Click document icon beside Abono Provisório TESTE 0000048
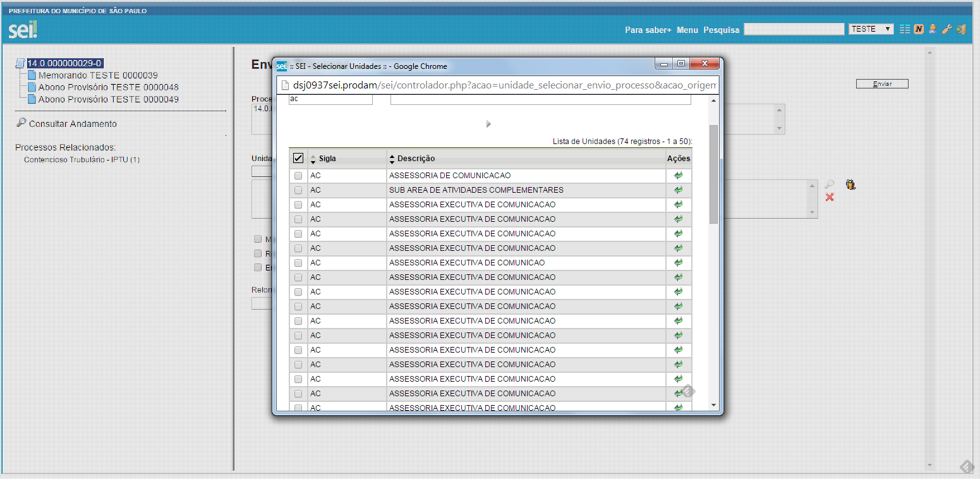Viewport: 980px width, 479px height. click(x=32, y=87)
